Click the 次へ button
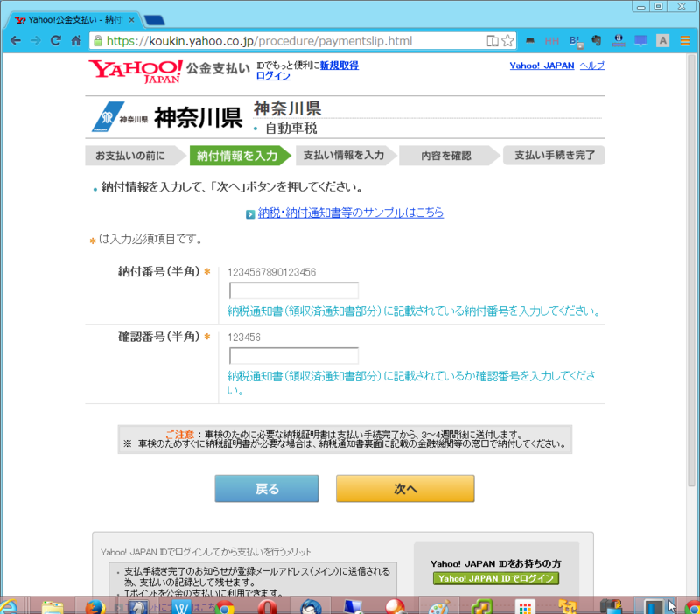 pyautogui.click(x=405, y=489)
